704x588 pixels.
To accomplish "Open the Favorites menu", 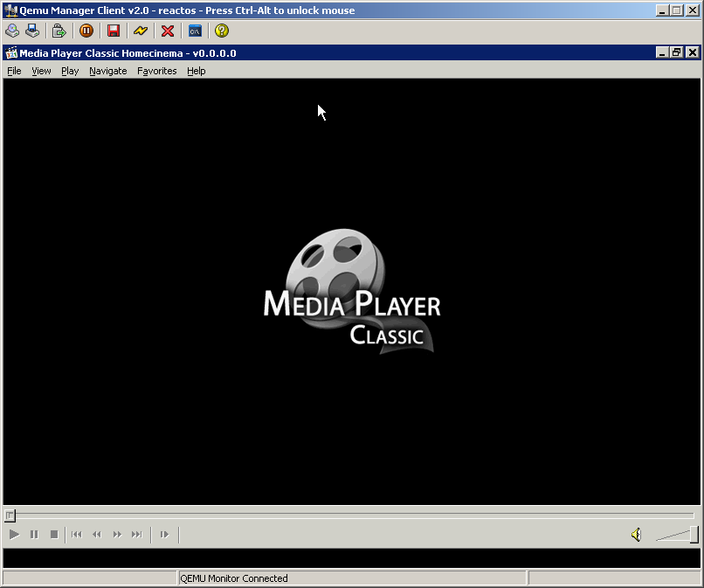I will pos(156,71).
